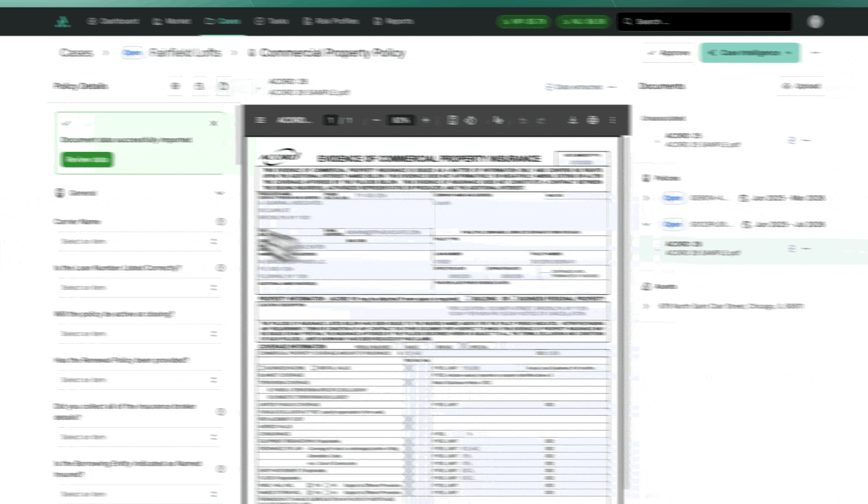Open PDF viewer more options menu

(613, 120)
